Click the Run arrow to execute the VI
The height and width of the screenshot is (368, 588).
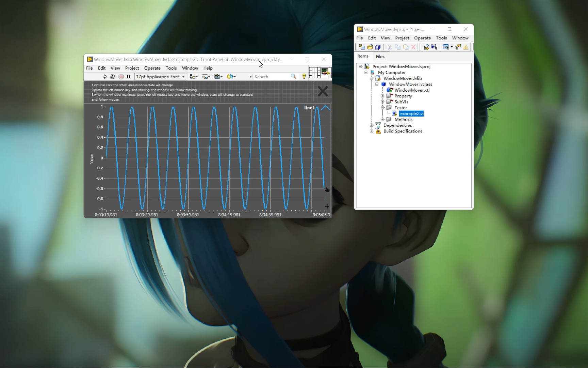pyautogui.click(x=105, y=77)
